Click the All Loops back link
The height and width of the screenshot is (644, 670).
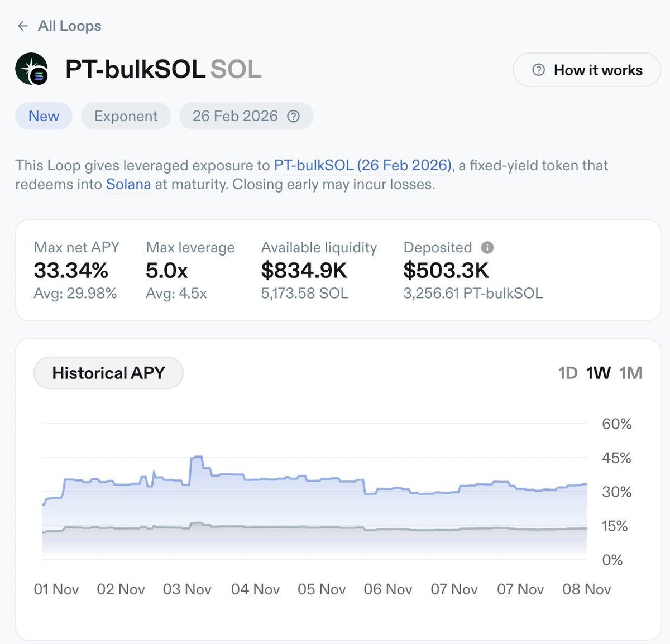pos(60,26)
